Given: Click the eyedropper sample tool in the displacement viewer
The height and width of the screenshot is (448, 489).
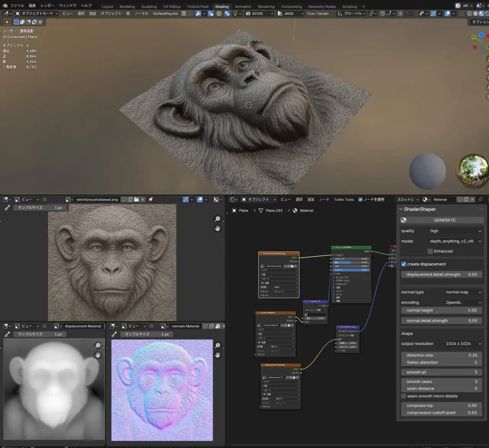Looking at the screenshot, I should [x=7, y=334].
